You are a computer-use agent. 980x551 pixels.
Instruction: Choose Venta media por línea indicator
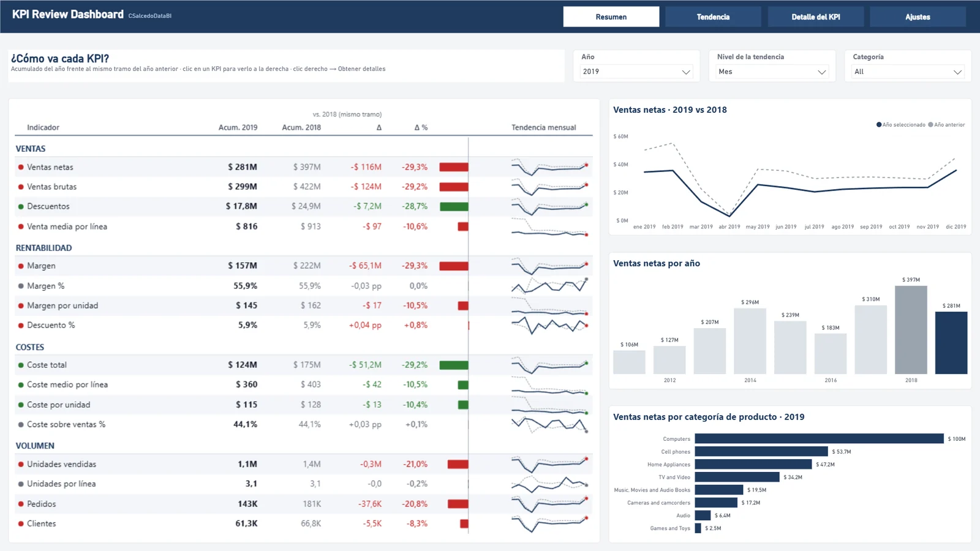[x=304, y=227]
